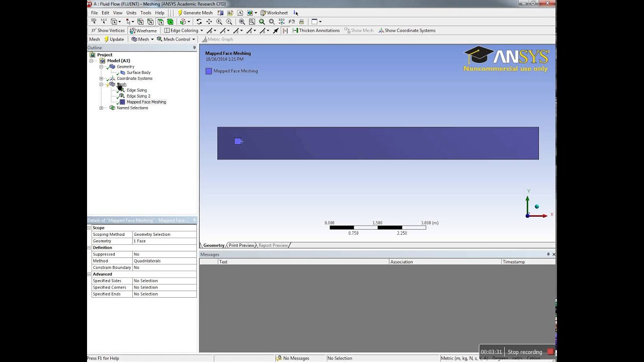The width and height of the screenshot is (644, 362).
Task: Expand the Named Selections node
Action: [101, 108]
